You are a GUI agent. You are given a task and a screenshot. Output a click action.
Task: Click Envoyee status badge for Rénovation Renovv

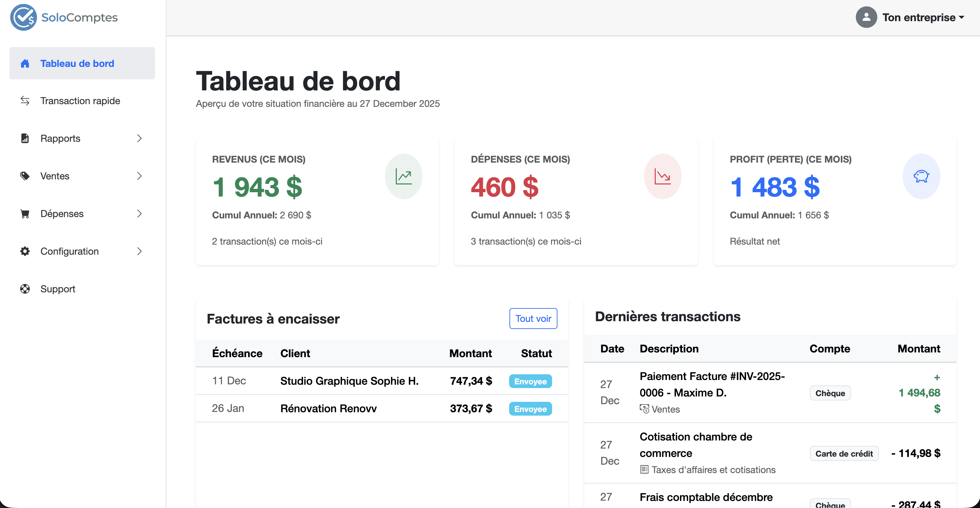coord(530,409)
